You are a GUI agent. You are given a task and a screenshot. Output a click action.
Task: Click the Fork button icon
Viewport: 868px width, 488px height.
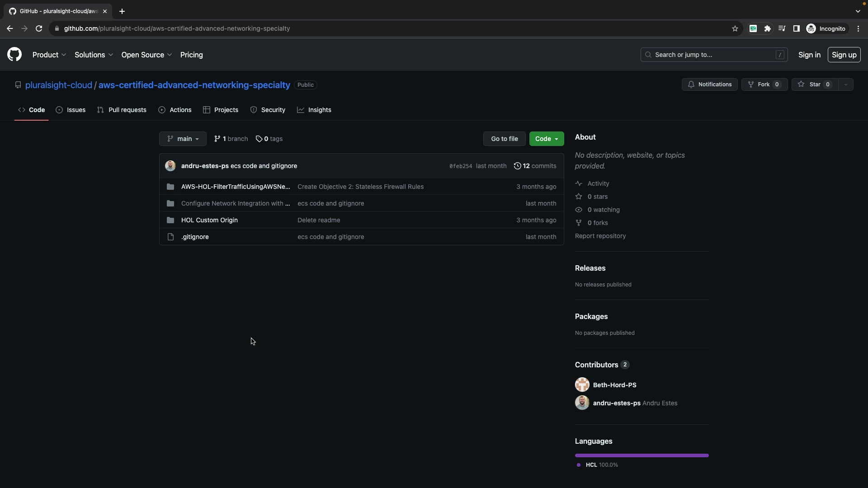coord(751,84)
